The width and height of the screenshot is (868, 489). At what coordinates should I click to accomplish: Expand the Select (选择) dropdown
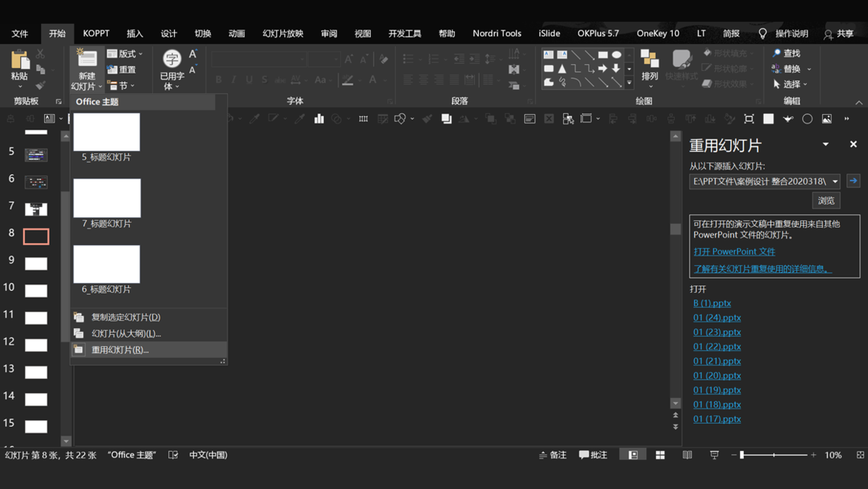[x=791, y=84]
